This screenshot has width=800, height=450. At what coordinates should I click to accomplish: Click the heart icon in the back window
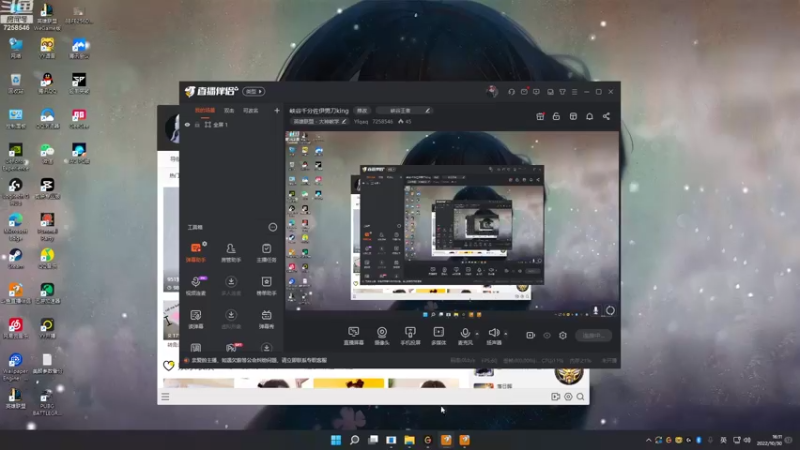pos(168,365)
